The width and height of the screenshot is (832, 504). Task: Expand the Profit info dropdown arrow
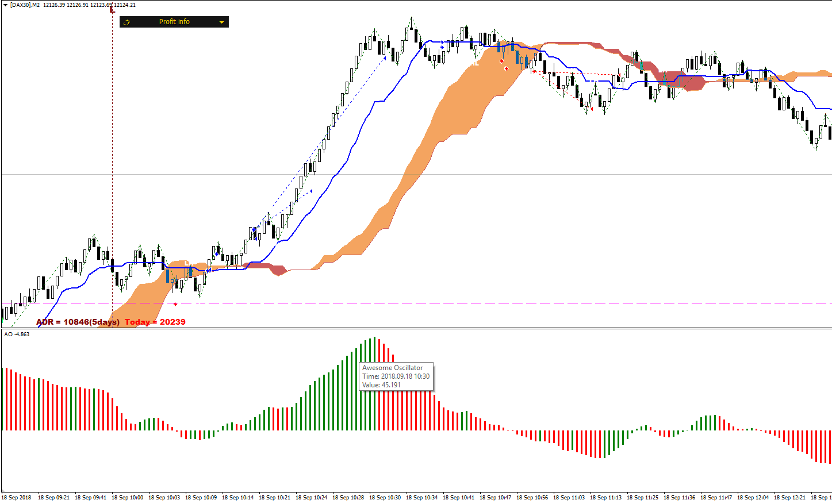[x=221, y=22]
